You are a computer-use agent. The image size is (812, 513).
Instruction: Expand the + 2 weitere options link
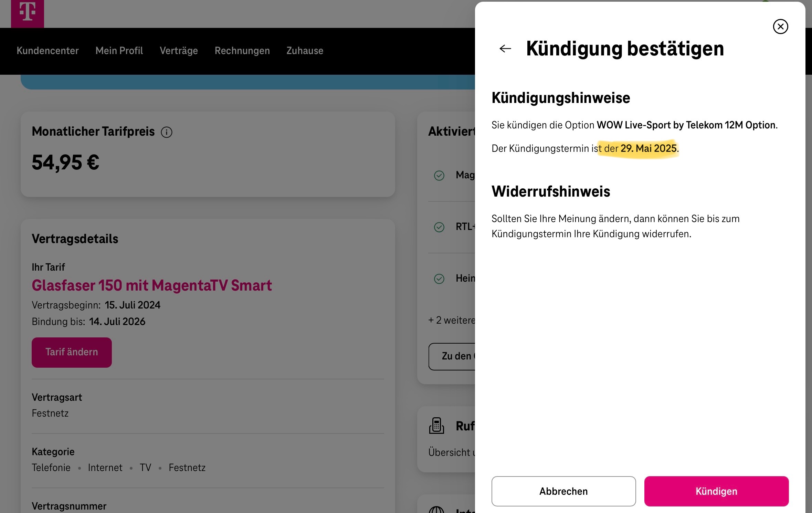(452, 320)
